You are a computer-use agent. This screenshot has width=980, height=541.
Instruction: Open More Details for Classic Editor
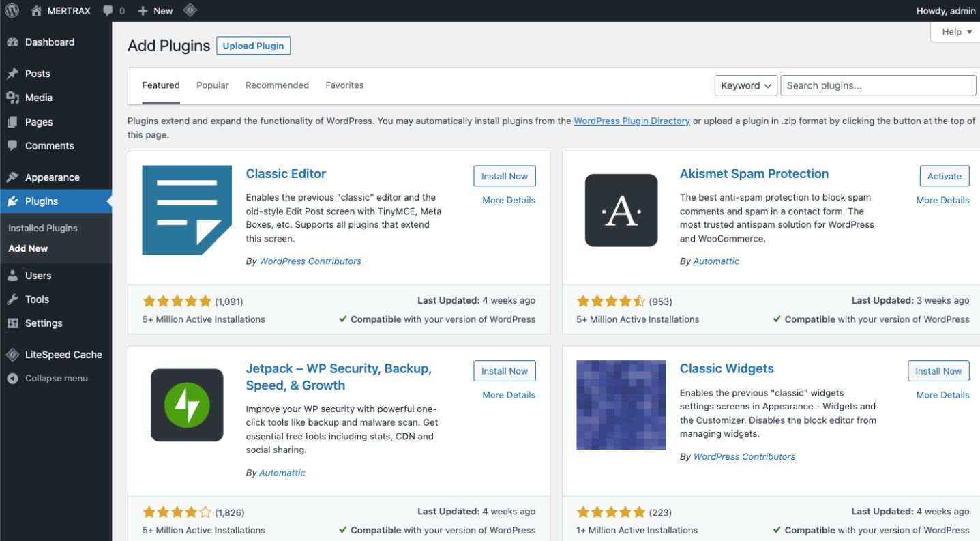point(509,200)
